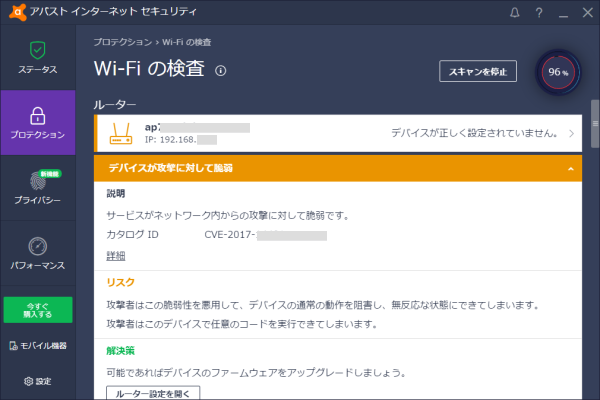Click the vertical scrollbar thumb

click(595, 123)
